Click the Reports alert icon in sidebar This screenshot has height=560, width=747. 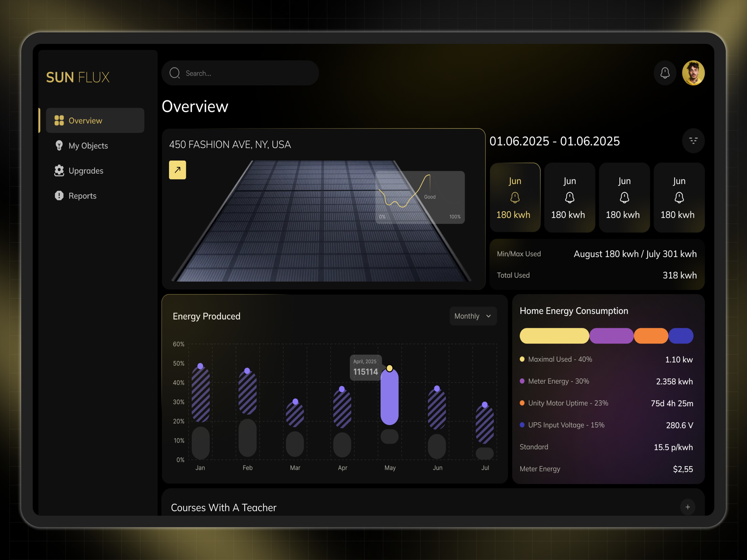click(x=59, y=195)
